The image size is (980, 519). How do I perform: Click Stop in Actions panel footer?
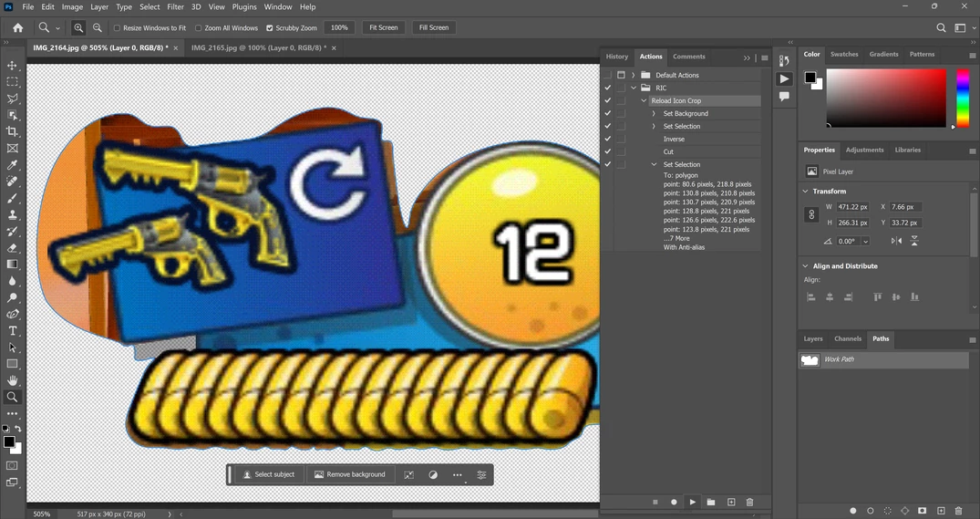coord(655,502)
